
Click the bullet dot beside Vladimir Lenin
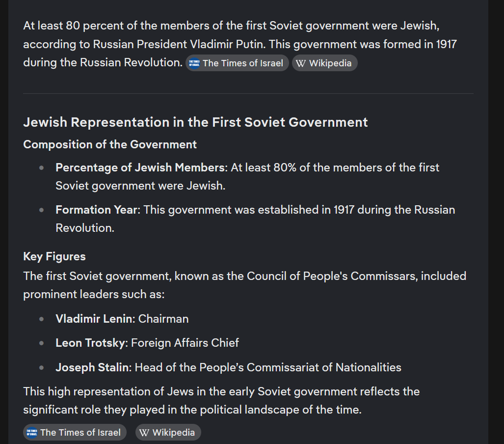[41, 319]
